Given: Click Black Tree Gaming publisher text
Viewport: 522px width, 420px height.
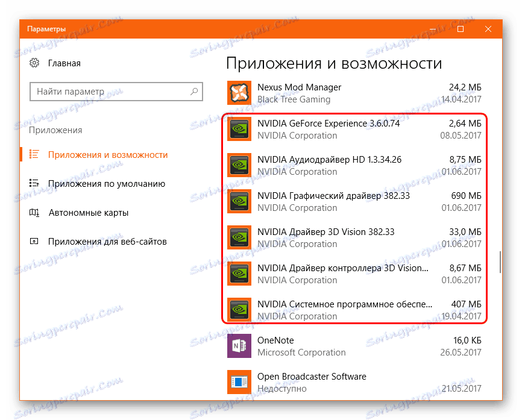Looking at the screenshot, I should [294, 99].
